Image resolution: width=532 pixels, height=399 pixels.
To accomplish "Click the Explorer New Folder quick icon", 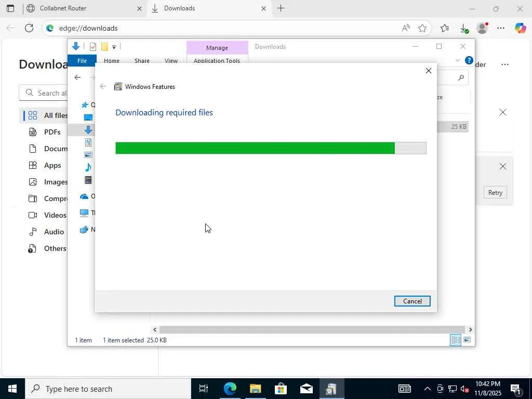I will (x=104, y=47).
